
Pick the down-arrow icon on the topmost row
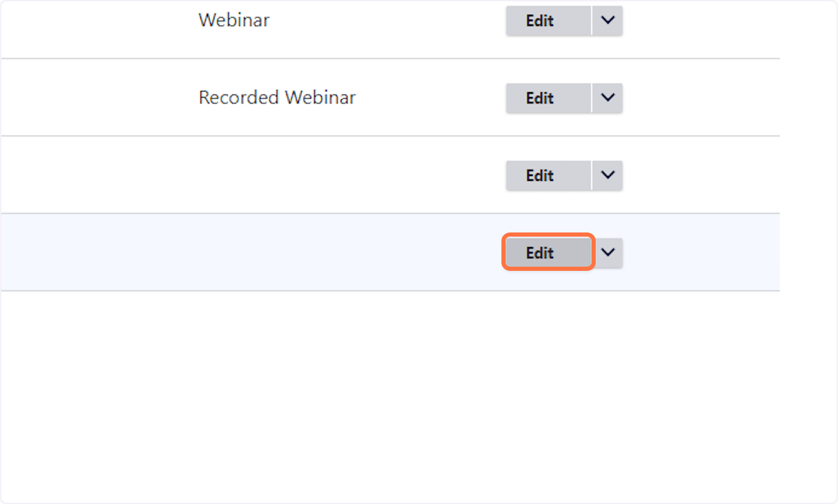tap(608, 21)
